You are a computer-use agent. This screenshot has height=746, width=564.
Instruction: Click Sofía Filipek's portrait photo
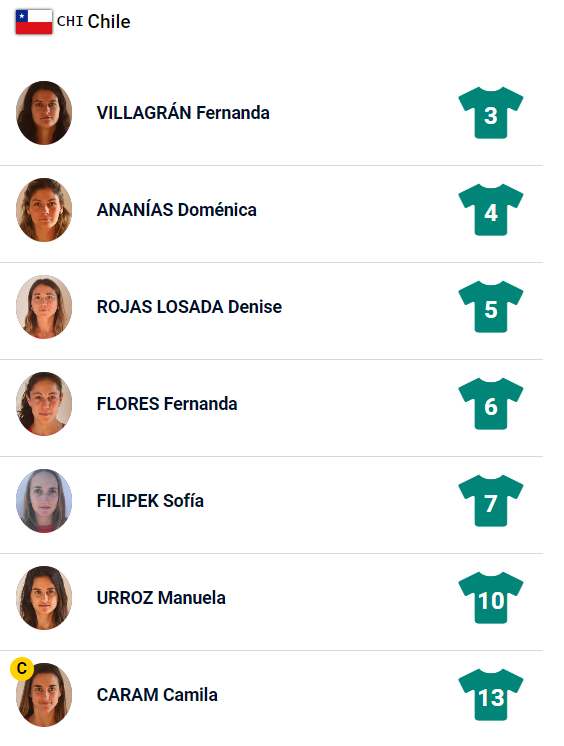pyautogui.click(x=44, y=501)
